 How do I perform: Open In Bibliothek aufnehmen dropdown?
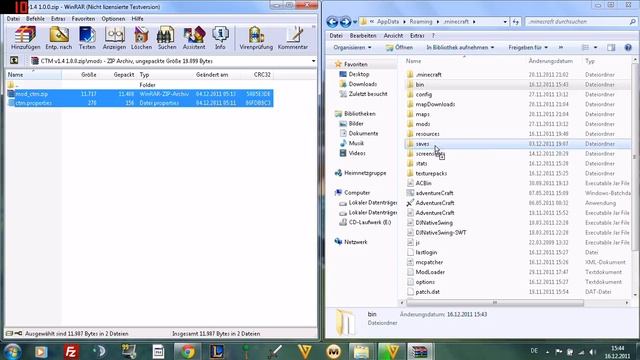[x=460, y=47]
